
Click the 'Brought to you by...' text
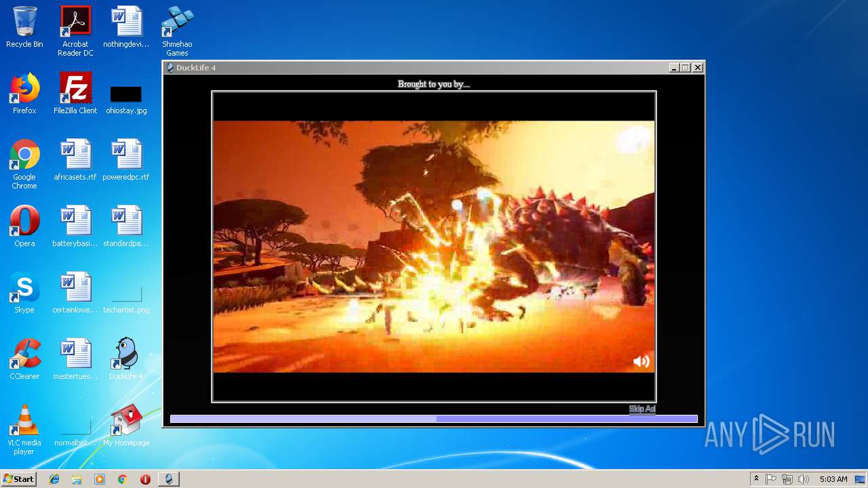[x=434, y=84]
